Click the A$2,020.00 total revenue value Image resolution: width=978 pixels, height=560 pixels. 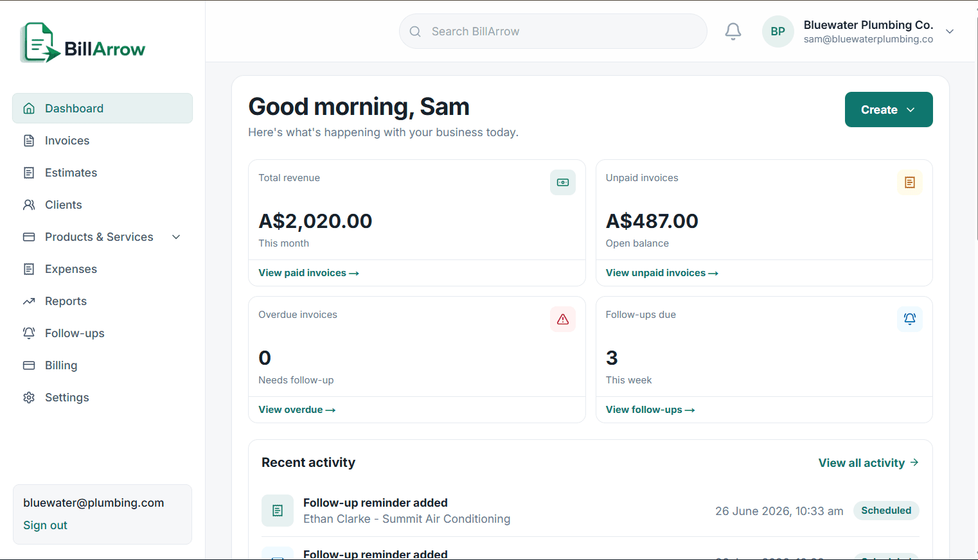coord(316,221)
